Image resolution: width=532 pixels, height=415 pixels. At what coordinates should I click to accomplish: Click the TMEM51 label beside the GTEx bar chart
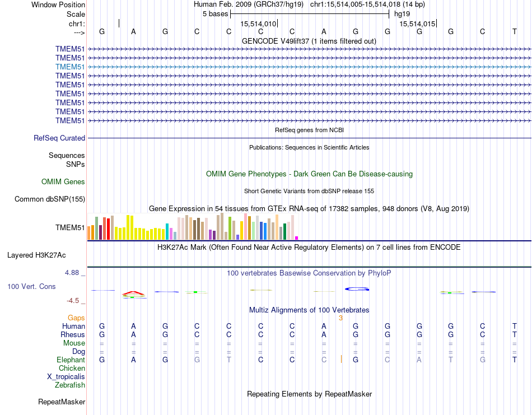70,227
